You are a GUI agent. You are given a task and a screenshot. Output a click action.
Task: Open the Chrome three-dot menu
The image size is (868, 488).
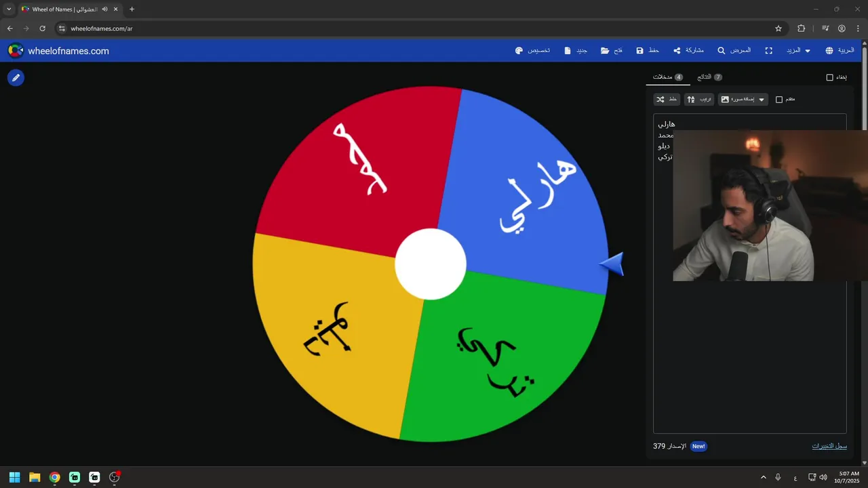point(858,28)
